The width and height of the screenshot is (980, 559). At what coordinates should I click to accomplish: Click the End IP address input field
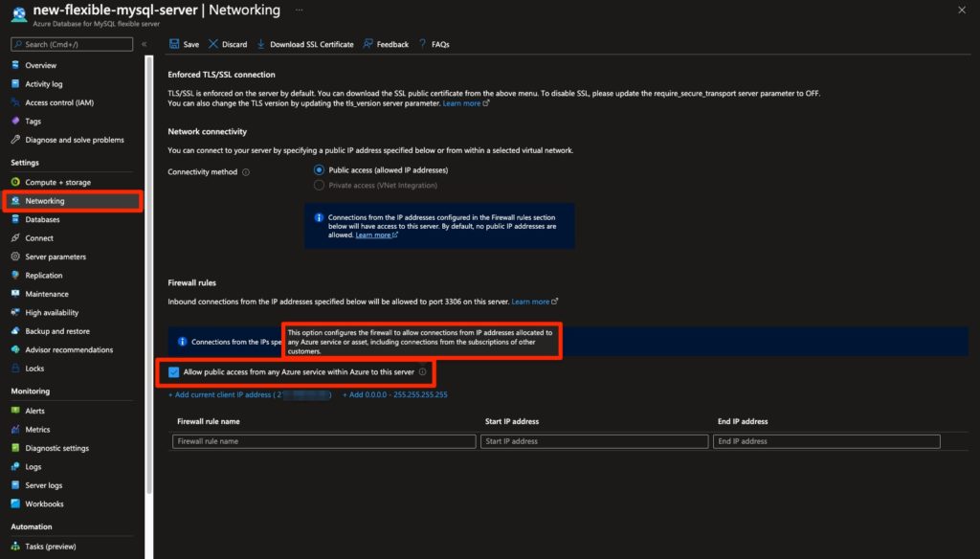point(826,441)
